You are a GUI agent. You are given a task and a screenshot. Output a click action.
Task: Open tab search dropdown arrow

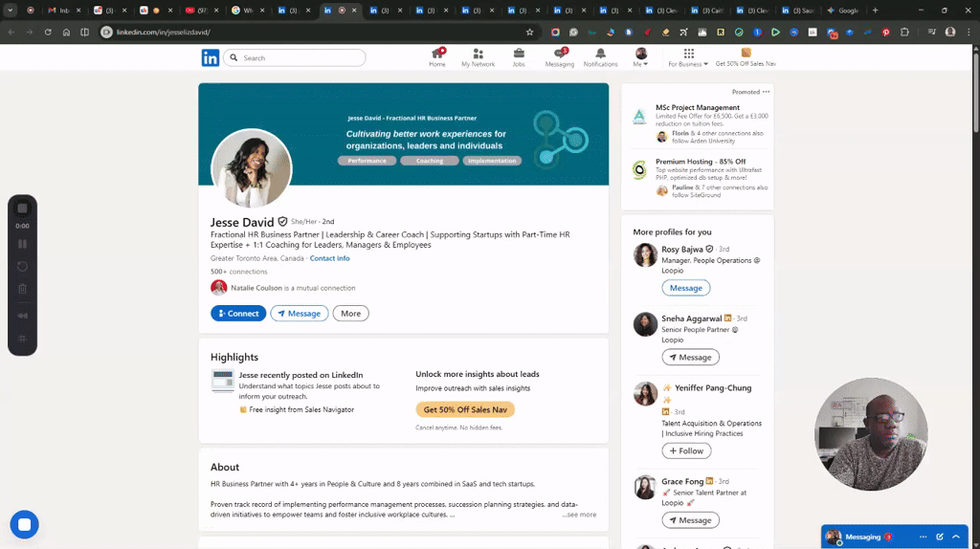(10, 10)
